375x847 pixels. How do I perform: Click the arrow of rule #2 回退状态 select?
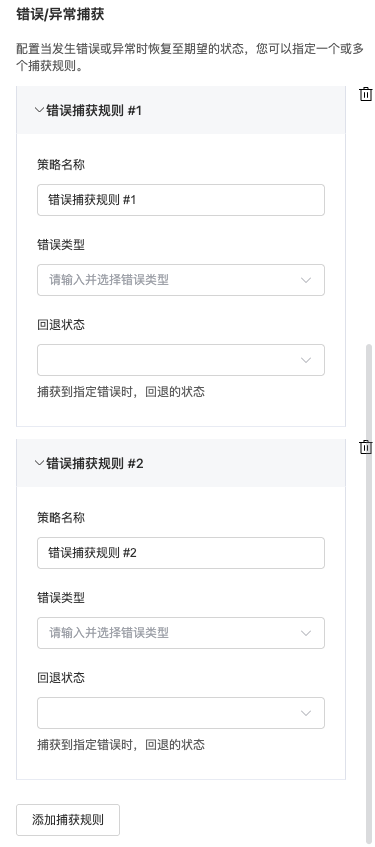[306, 713]
